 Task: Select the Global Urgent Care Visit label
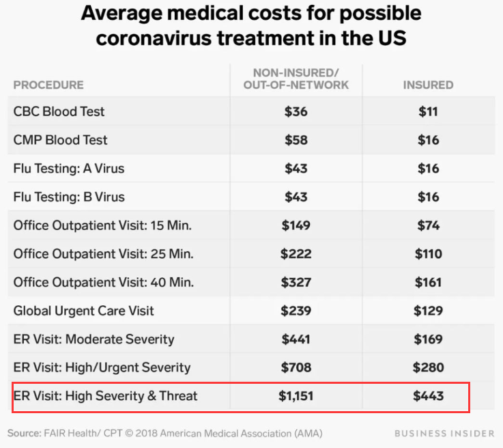pyautogui.click(x=83, y=311)
